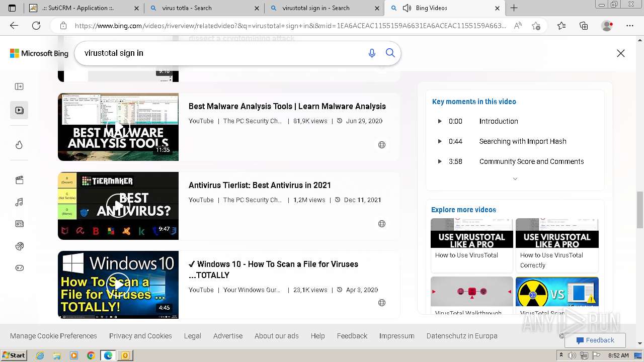Open the Help footer link
This screenshot has height=362, width=644.
(318, 336)
